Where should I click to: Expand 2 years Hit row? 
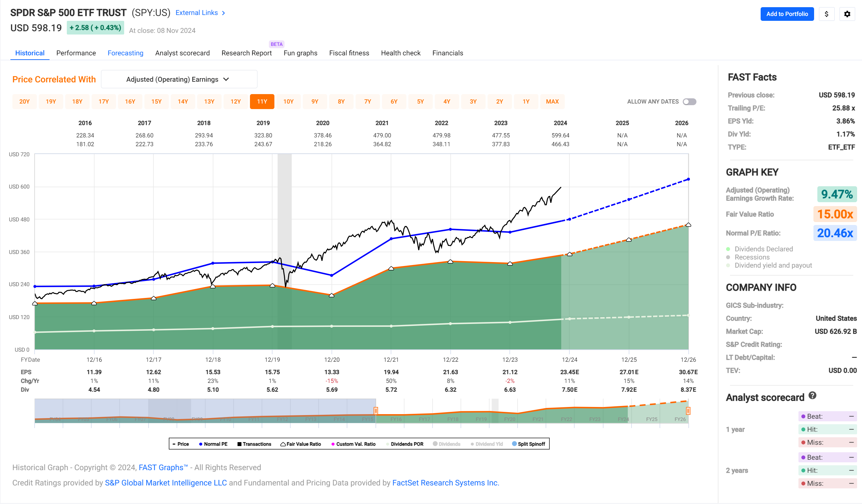click(x=827, y=470)
